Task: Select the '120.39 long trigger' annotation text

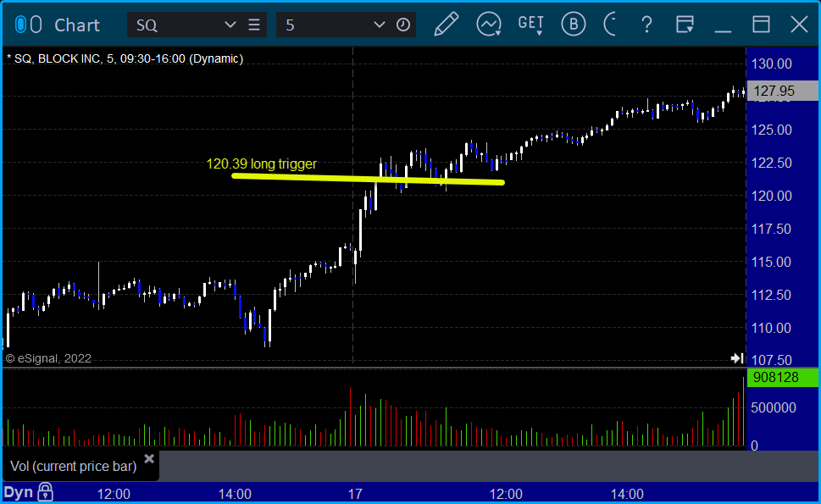Action: 261,163
